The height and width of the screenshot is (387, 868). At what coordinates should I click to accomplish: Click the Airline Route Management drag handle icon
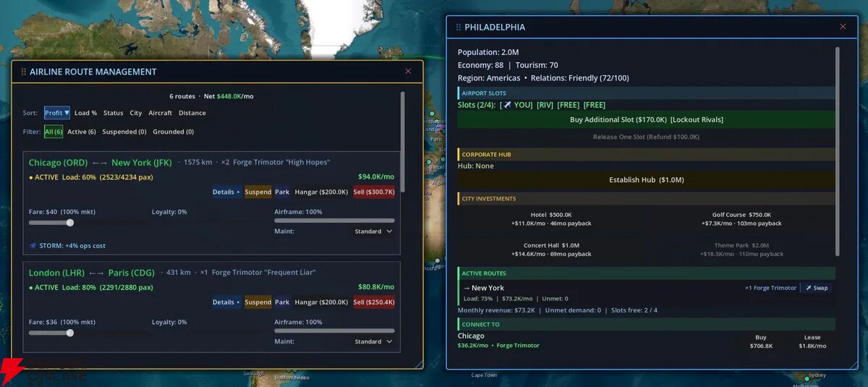(24, 72)
